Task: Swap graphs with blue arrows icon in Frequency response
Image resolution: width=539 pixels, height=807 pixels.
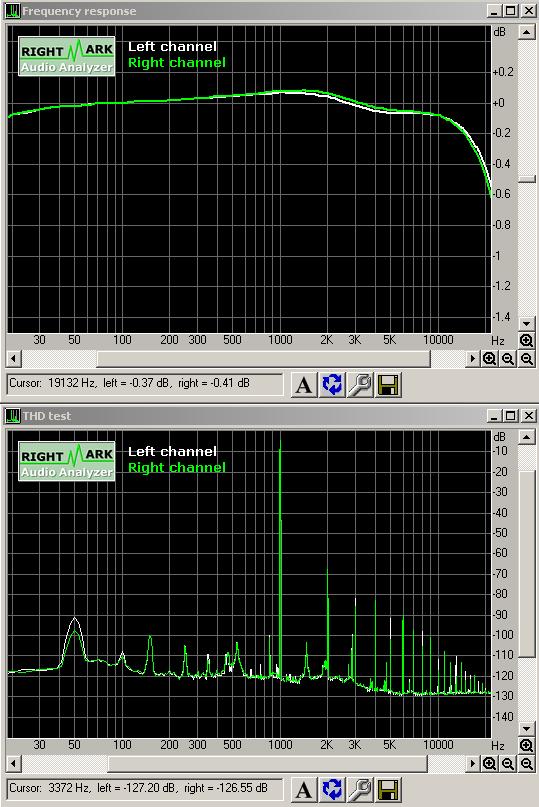Action: [332, 384]
